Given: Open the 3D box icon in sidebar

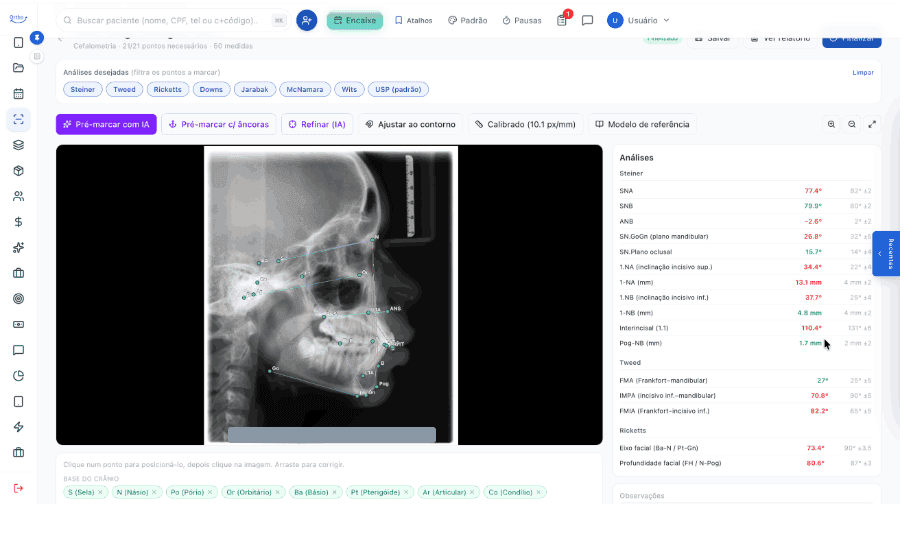Looking at the screenshot, I should (18, 170).
